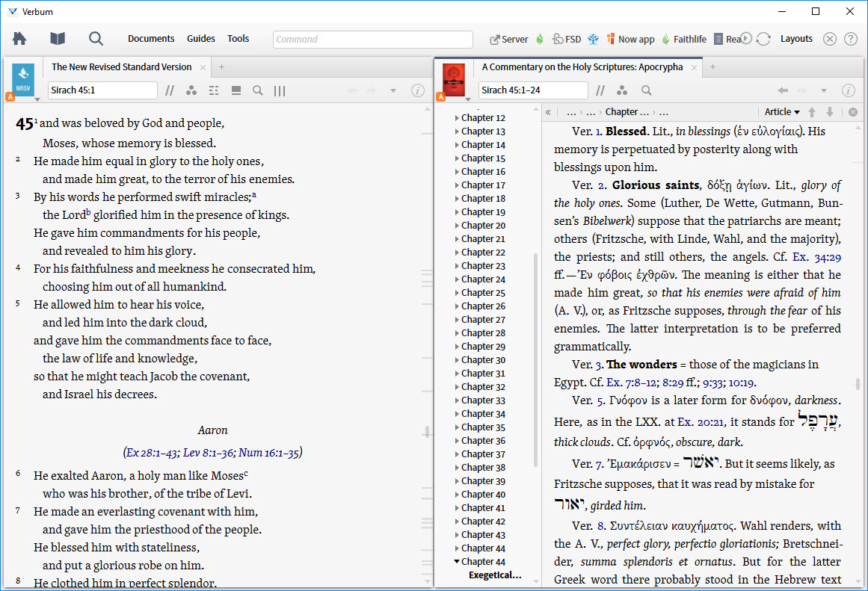The image size is (868, 591).
Task: Open the Library book icon
Action: 58,39
